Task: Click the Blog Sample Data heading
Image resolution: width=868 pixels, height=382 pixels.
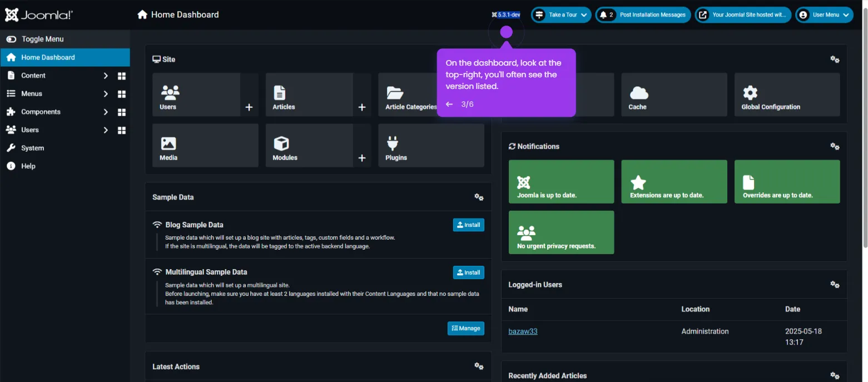Action: point(194,225)
